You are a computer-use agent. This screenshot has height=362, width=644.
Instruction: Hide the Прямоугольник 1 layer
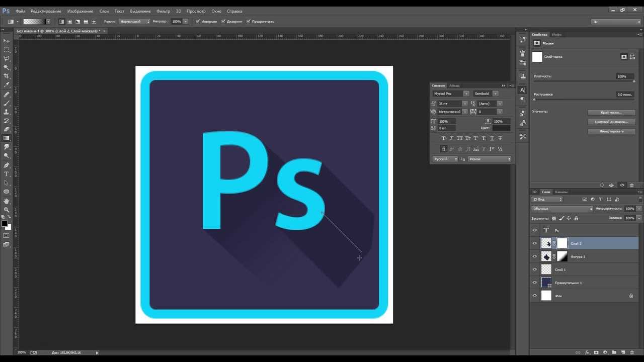pyautogui.click(x=535, y=283)
